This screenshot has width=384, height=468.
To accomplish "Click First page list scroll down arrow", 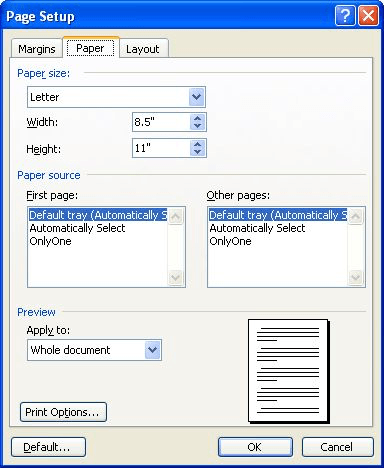I will (x=176, y=277).
